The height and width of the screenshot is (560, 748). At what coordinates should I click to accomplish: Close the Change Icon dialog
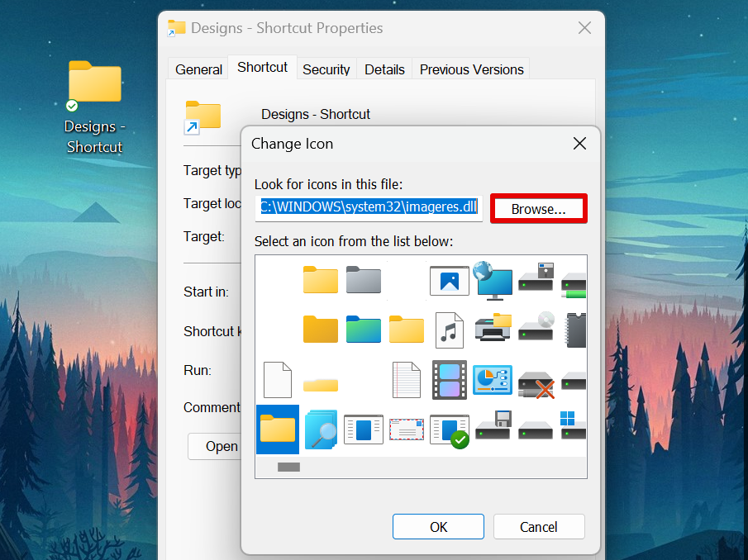click(x=579, y=144)
